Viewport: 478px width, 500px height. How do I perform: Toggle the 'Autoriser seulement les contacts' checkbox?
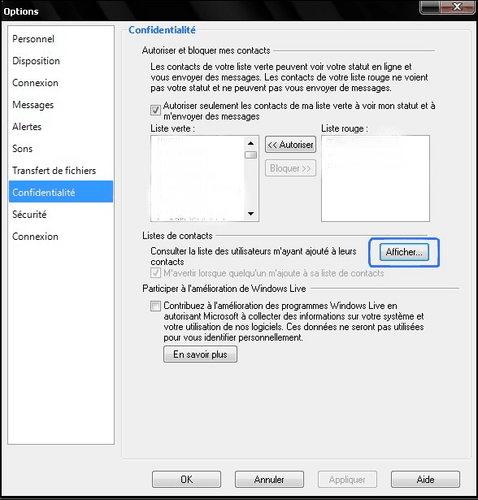155,110
